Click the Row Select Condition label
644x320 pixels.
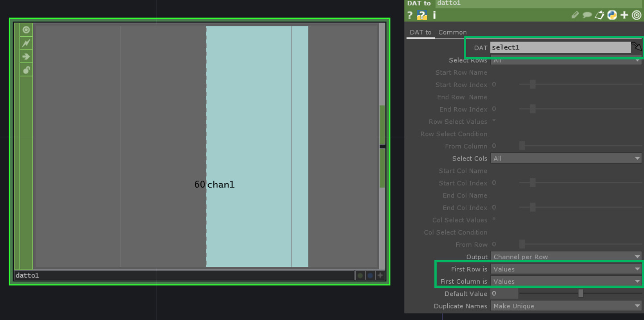click(454, 134)
